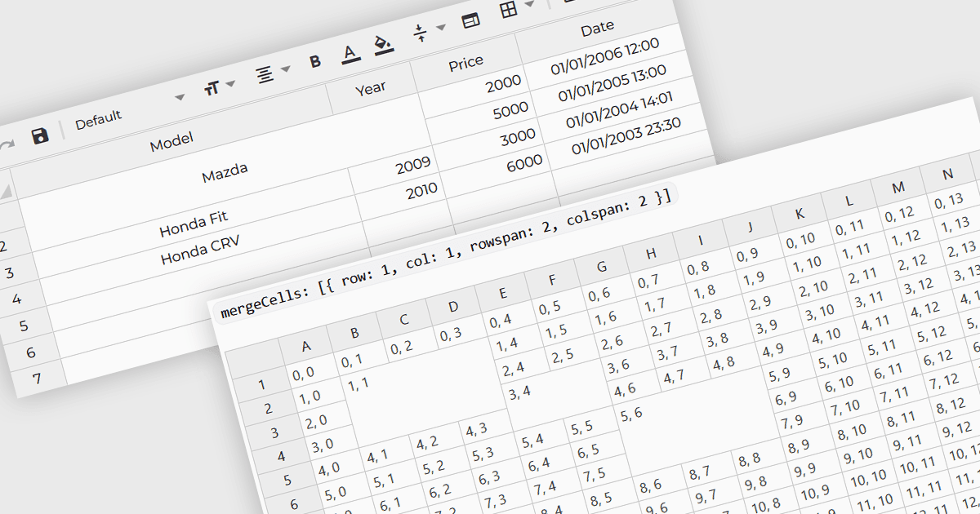Click the select-all corner triangle in top sheet
Viewport: 980px width, 514px height.
click(5, 192)
